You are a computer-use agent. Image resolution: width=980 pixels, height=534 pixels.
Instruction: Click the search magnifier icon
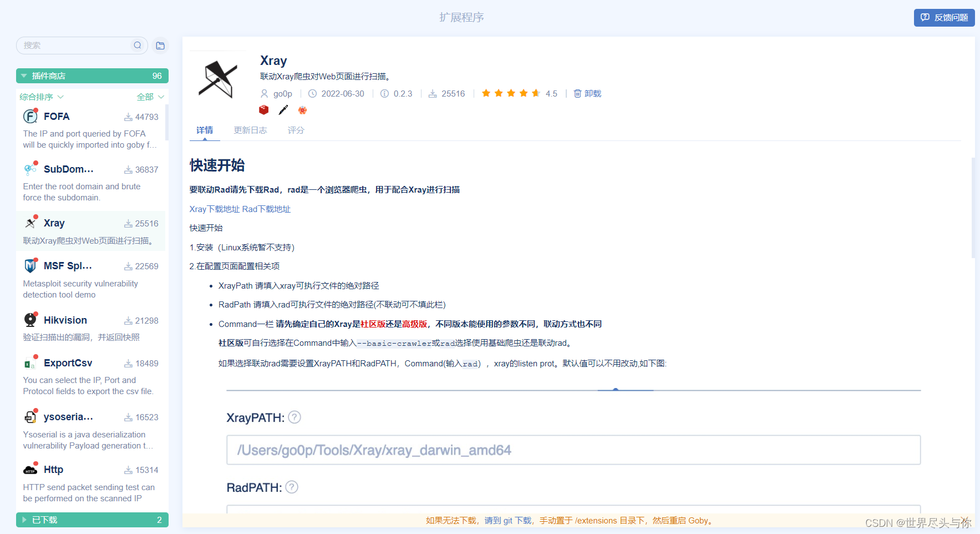[x=137, y=45]
